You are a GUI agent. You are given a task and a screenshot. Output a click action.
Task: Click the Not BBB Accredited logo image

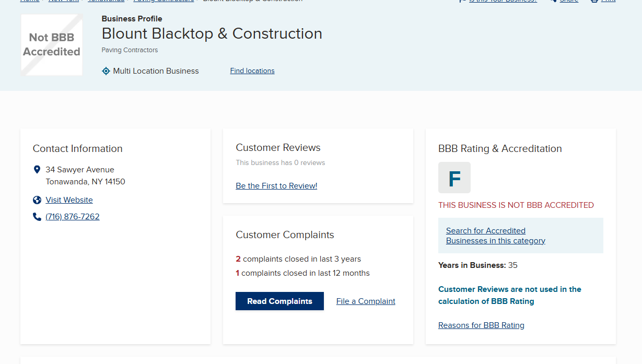click(51, 45)
